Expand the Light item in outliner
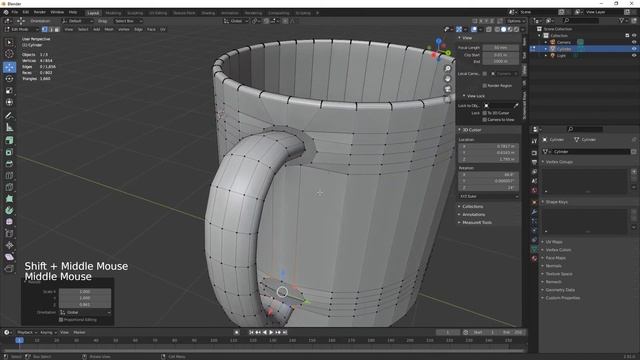Image resolution: width=640 pixels, height=360 pixels. coord(546,56)
